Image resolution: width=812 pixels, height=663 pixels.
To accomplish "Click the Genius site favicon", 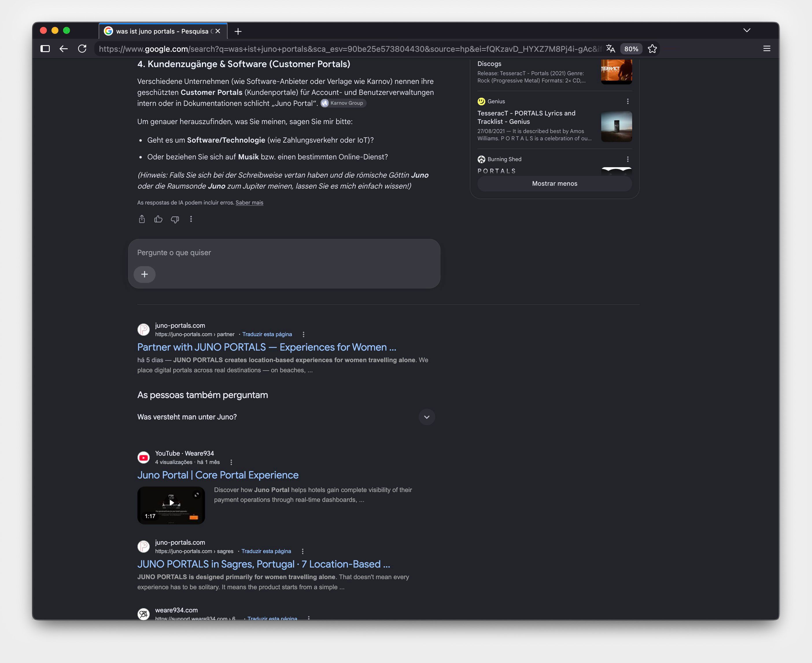I will (481, 101).
